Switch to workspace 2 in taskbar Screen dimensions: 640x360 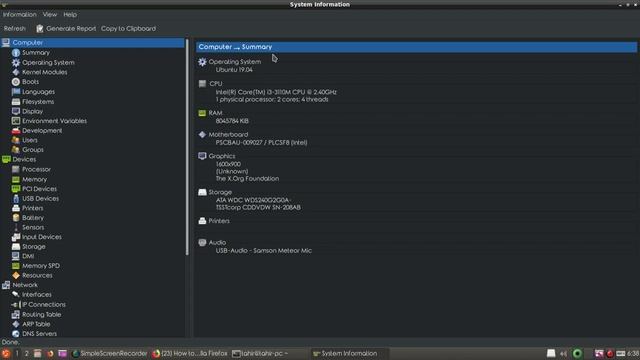click(x=27, y=353)
